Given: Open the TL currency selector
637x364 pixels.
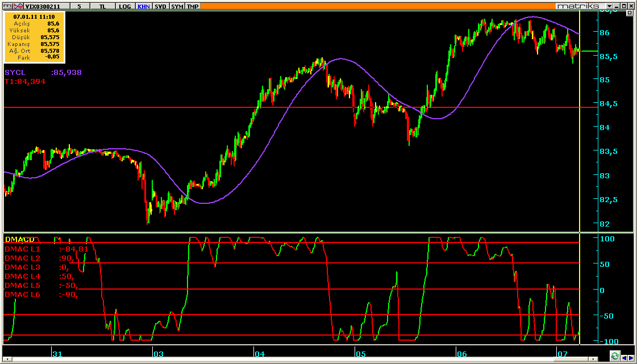Looking at the screenshot, I should 102,6.
